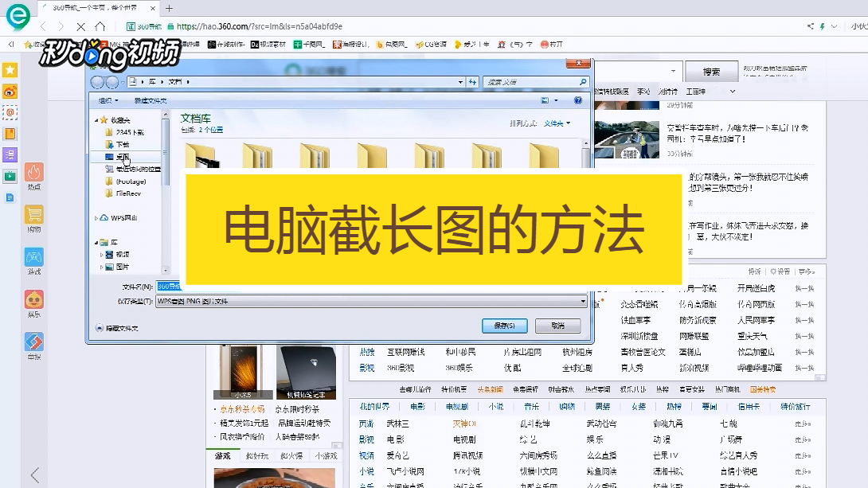Image resolution: width=868 pixels, height=488 pixels.
Task: Stop page loading with the X icon
Action: coord(80,26)
